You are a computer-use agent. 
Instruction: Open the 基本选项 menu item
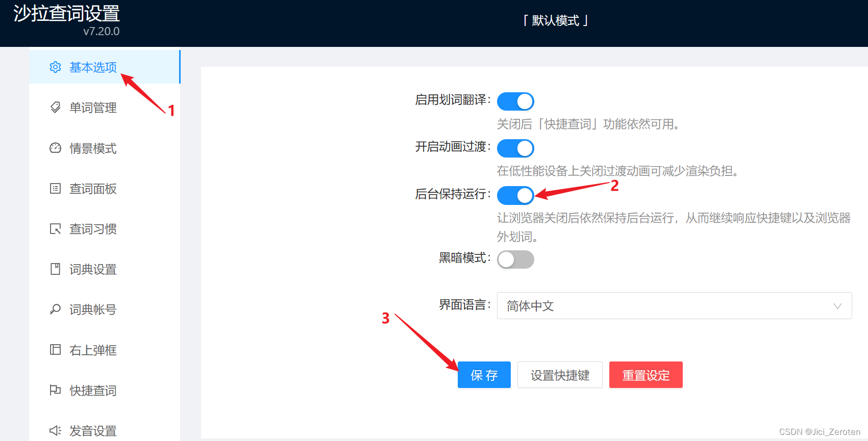coord(105,67)
